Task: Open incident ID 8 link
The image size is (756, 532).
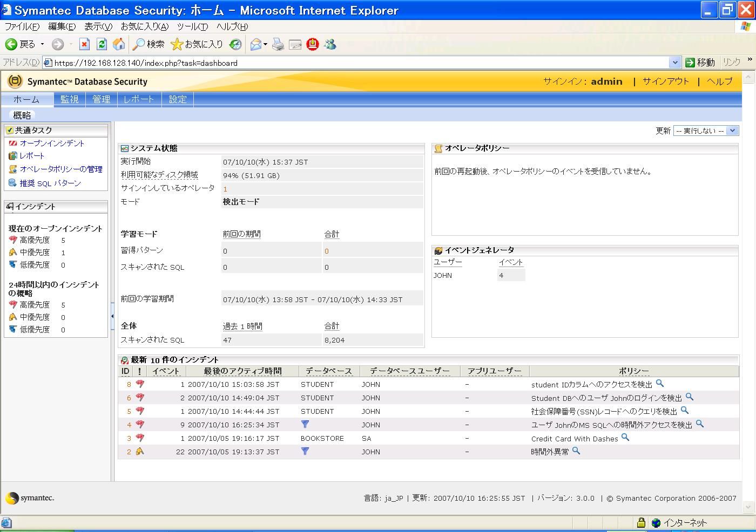Action: (129, 384)
